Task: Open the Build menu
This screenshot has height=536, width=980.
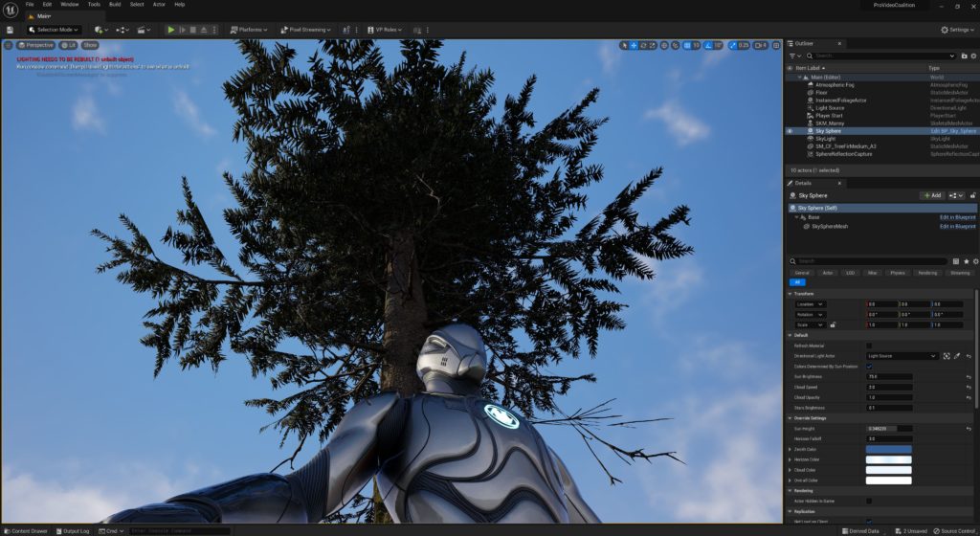Action: tap(115, 5)
